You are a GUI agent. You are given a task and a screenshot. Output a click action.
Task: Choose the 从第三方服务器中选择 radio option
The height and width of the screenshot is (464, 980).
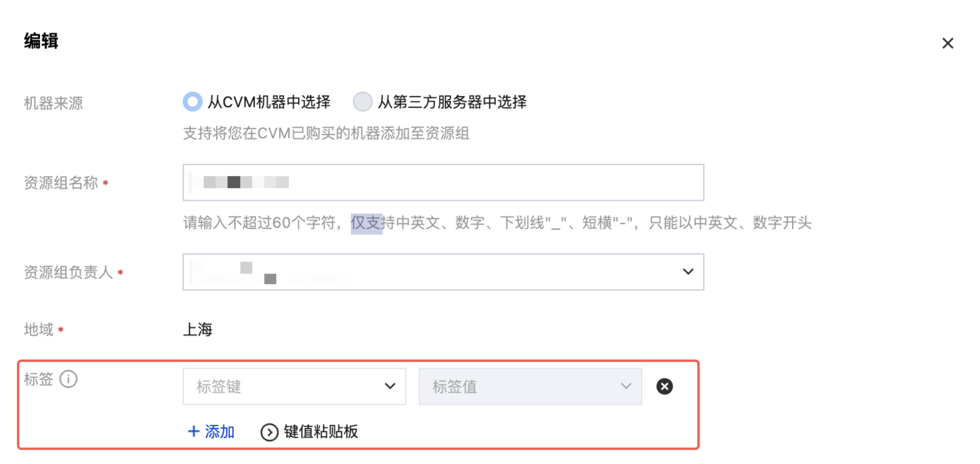[x=362, y=102]
